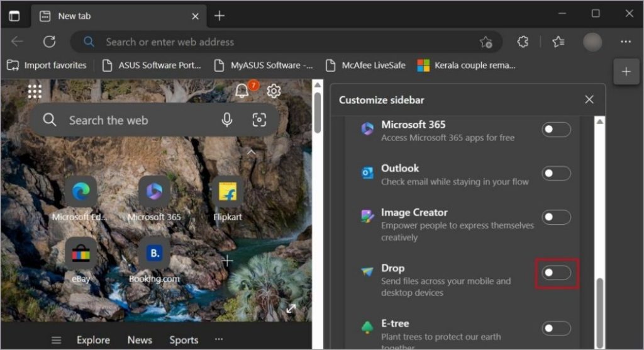The width and height of the screenshot is (644, 350).
Task: Click the Image Creator app icon
Action: (367, 215)
